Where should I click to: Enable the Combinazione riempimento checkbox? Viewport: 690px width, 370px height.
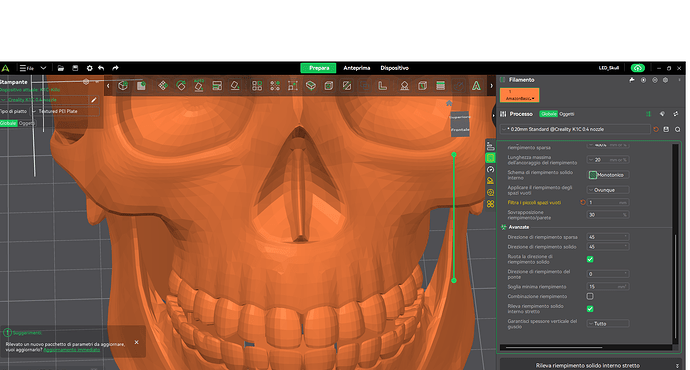point(590,296)
